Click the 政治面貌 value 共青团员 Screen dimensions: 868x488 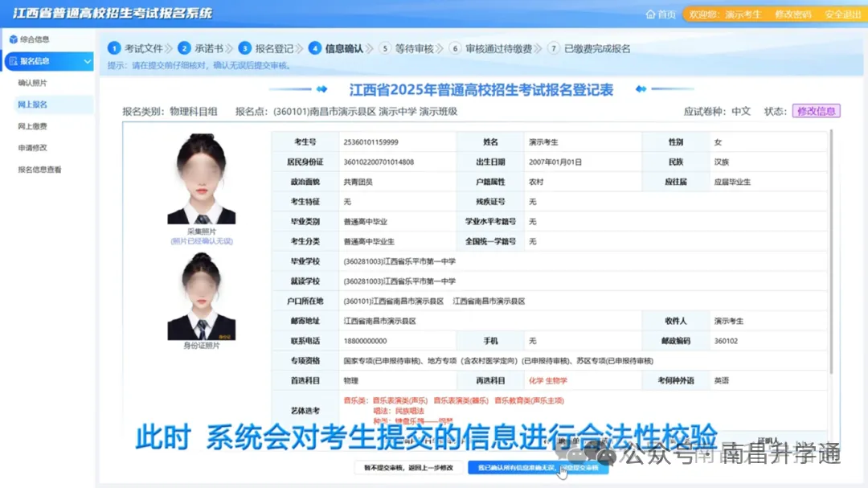tap(358, 182)
